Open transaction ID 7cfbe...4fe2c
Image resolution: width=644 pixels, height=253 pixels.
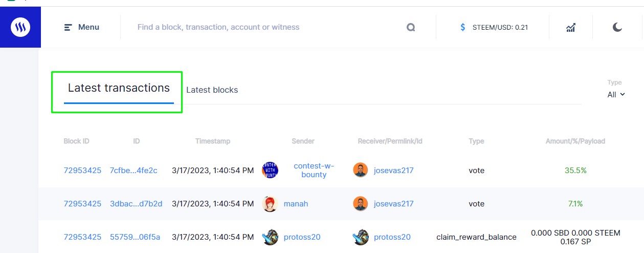click(134, 171)
